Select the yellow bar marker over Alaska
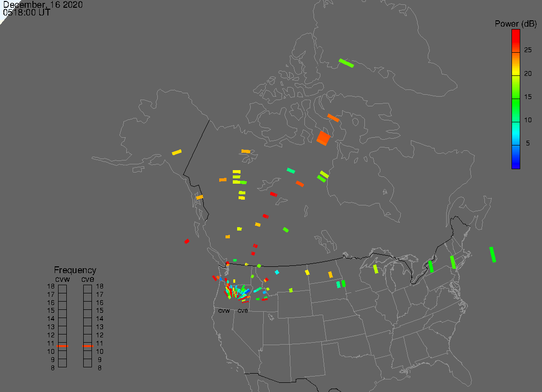542x392 pixels. [x=177, y=152]
